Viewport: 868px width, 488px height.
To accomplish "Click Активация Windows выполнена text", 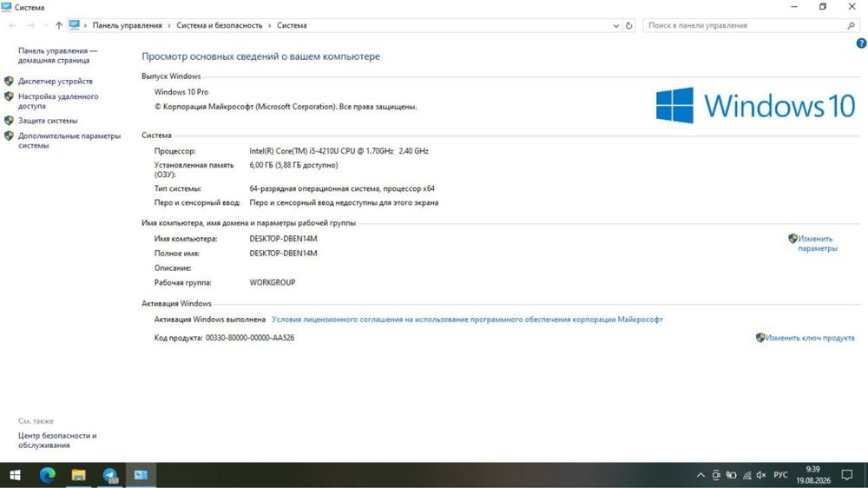I will click(x=210, y=320).
